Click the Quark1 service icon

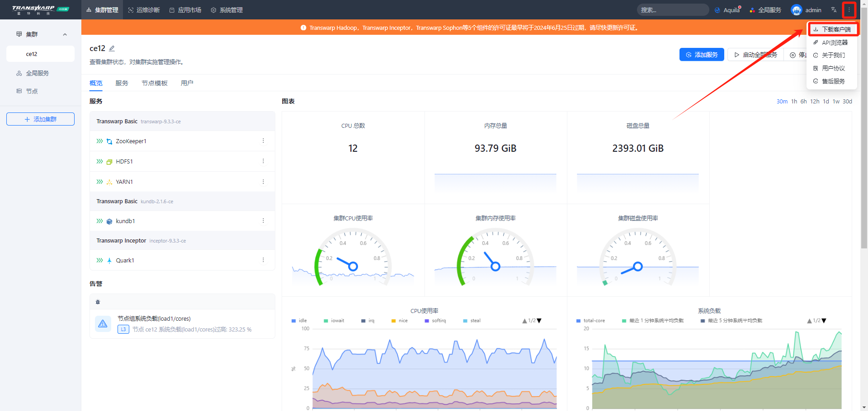[109, 261]
